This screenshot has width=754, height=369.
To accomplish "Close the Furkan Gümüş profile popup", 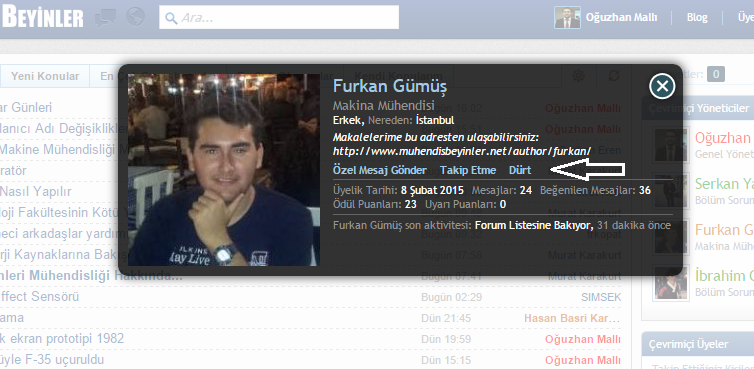I will pyautogui.click(x=662, y=86).
